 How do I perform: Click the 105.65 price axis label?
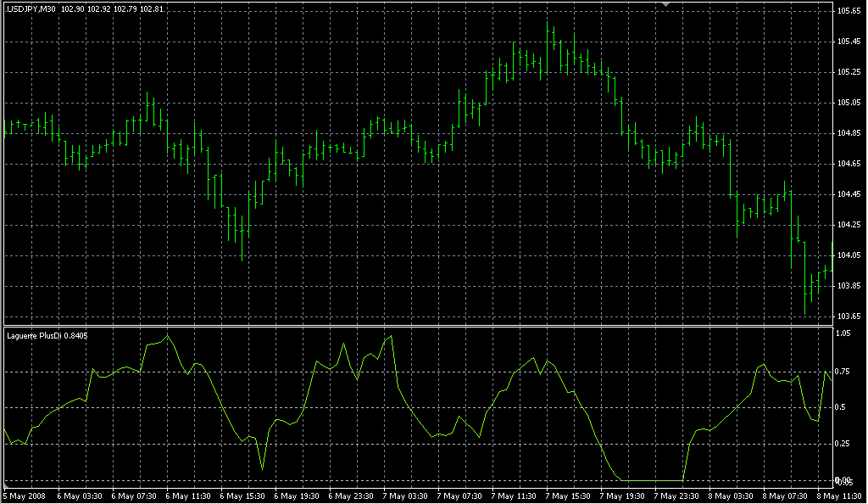coord(848,11)
